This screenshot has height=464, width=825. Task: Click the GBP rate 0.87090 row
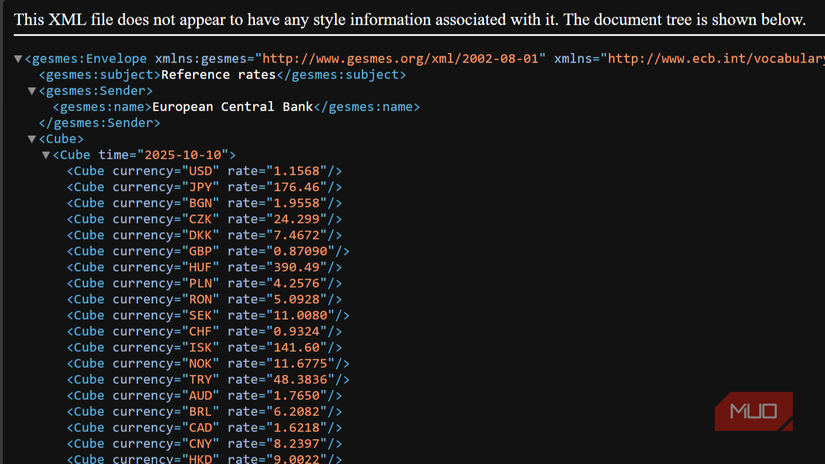coord(208,251)
